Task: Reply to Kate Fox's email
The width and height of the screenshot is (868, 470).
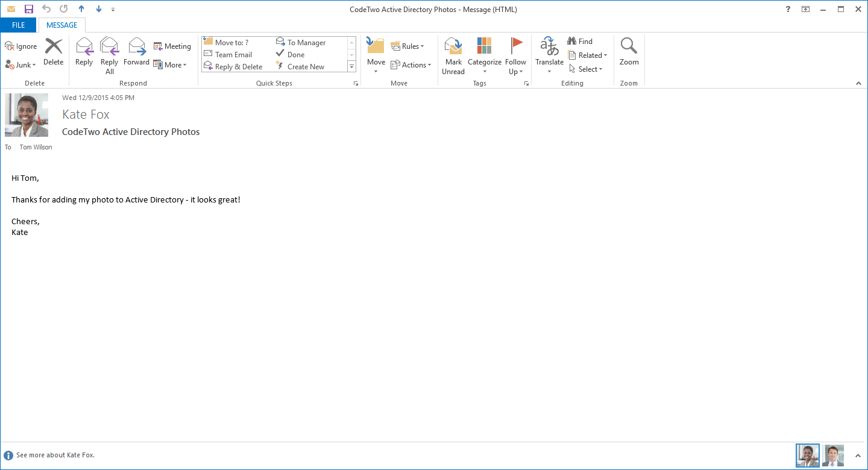Action: point(84,52)
